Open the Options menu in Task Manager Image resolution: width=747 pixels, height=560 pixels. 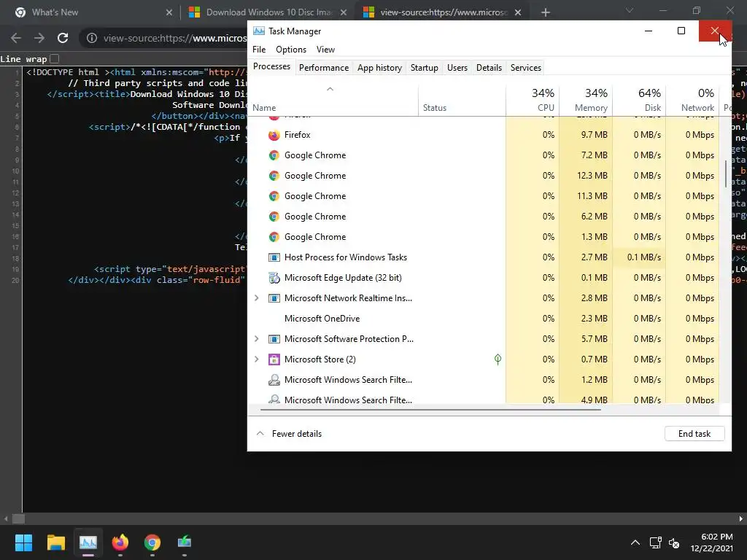[291, 50]
